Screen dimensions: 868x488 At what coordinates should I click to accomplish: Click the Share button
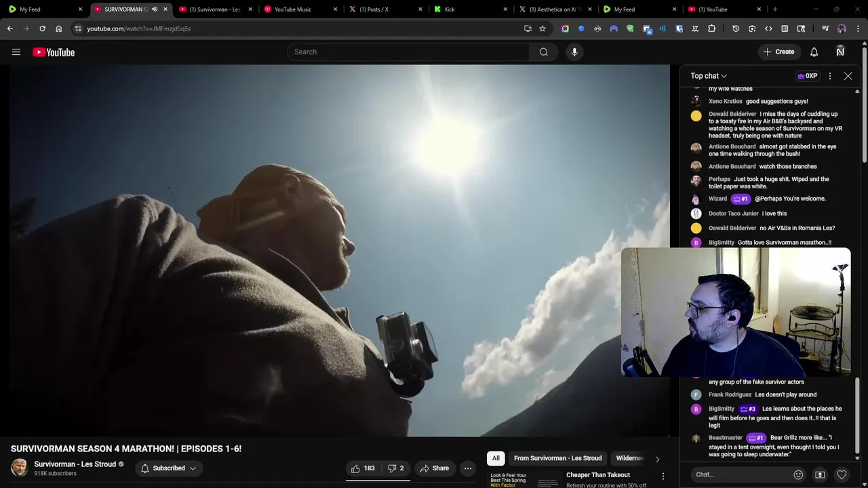click(434, 468)
